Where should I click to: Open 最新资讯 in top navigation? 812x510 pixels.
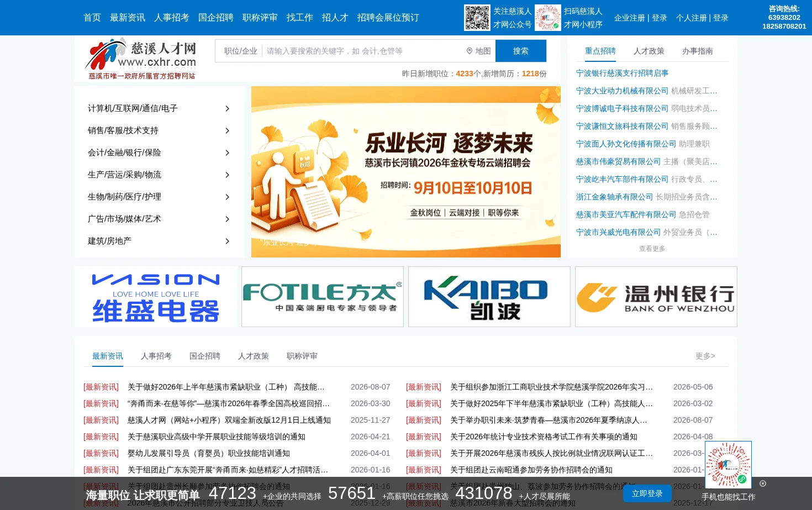tap(128, 18)
